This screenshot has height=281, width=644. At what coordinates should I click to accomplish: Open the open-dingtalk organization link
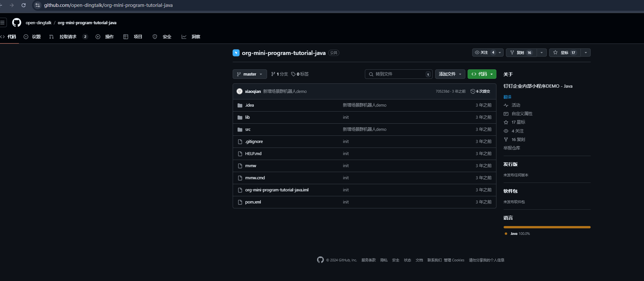coord(39,23)
